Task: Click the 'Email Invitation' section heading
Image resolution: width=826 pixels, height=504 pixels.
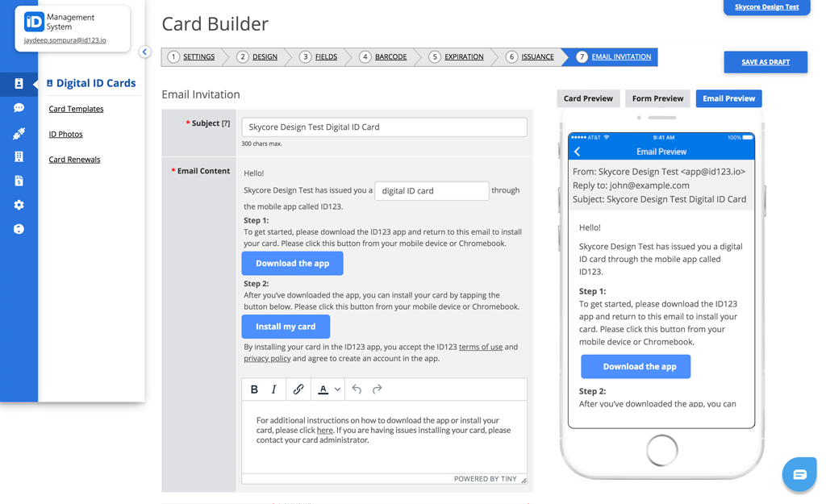Action: [201, 94]
